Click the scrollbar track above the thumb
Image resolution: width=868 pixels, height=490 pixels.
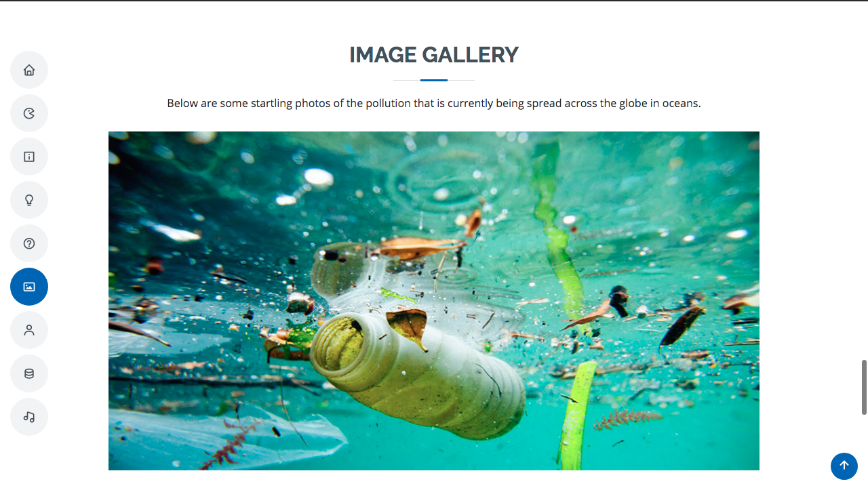(864, 180)
